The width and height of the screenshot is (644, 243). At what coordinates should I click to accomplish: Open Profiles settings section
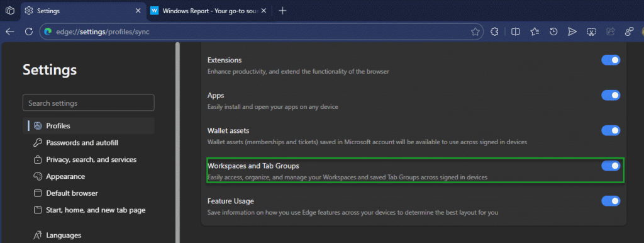89,126
